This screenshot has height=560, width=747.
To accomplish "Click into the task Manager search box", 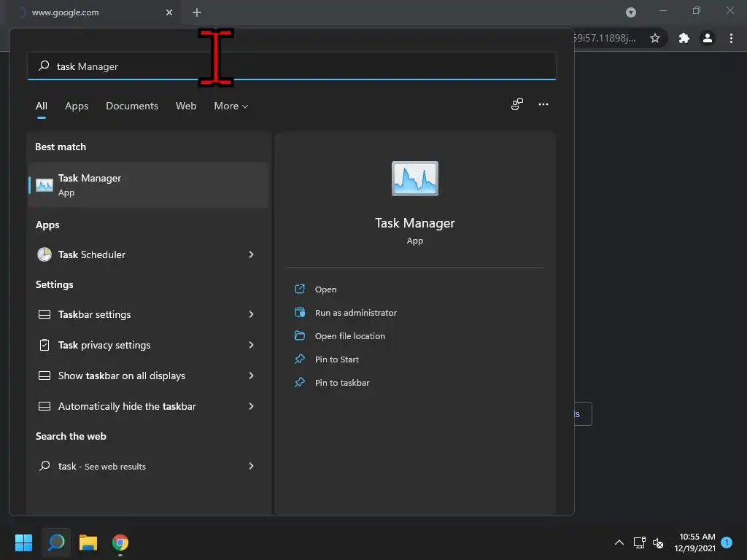I will [x=292, y=66].
